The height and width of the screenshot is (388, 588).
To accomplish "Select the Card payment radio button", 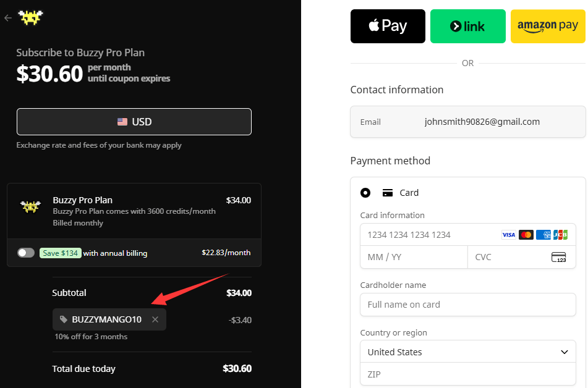I will [365, 193].
